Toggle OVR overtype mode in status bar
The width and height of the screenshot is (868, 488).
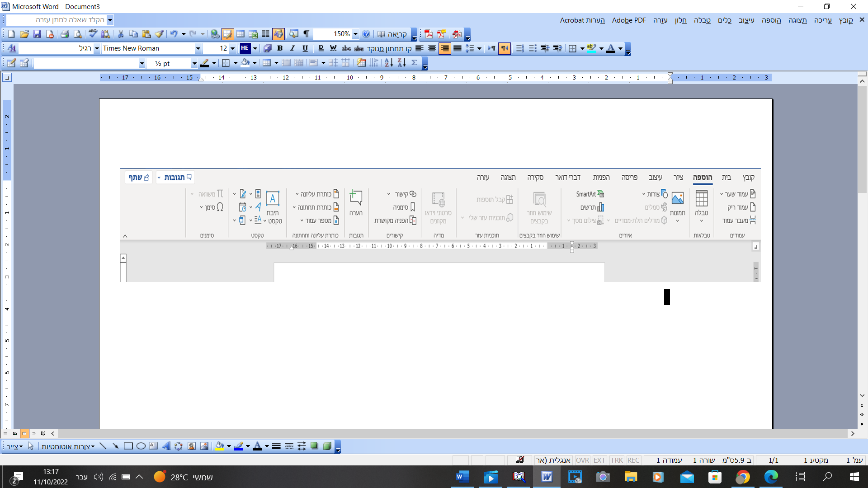pos(582,460)
